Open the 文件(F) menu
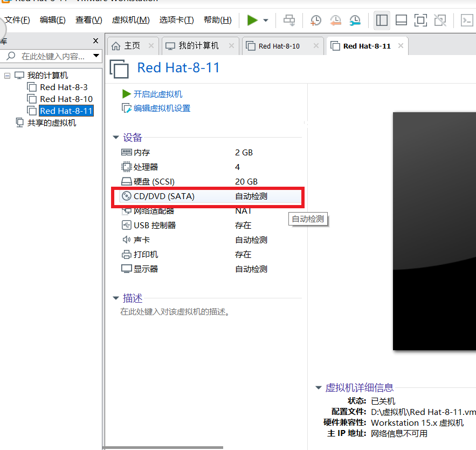 17,20
